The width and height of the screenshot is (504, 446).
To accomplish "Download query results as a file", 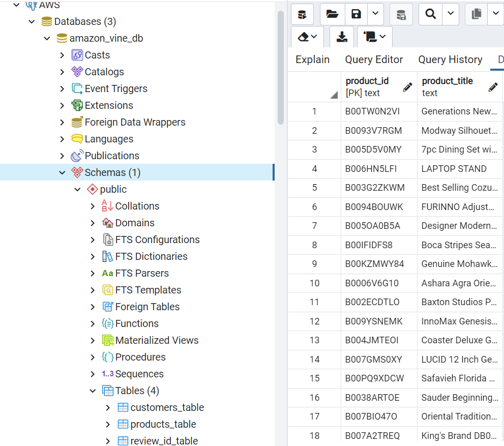I will (341, 37).
